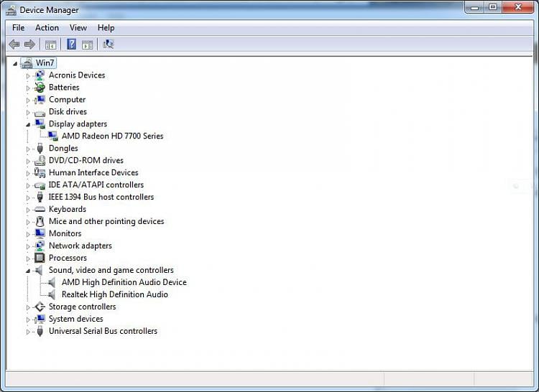Expand the Processors node

point(28,258)
